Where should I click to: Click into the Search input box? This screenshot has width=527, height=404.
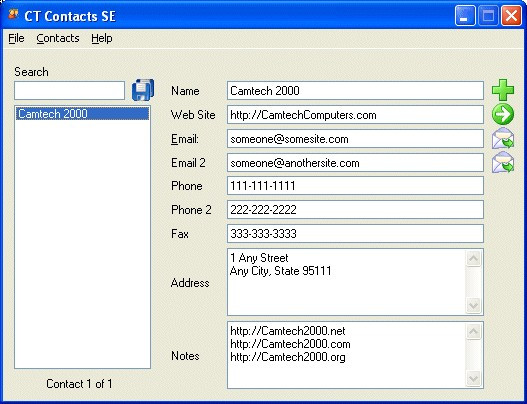(70, 90)
